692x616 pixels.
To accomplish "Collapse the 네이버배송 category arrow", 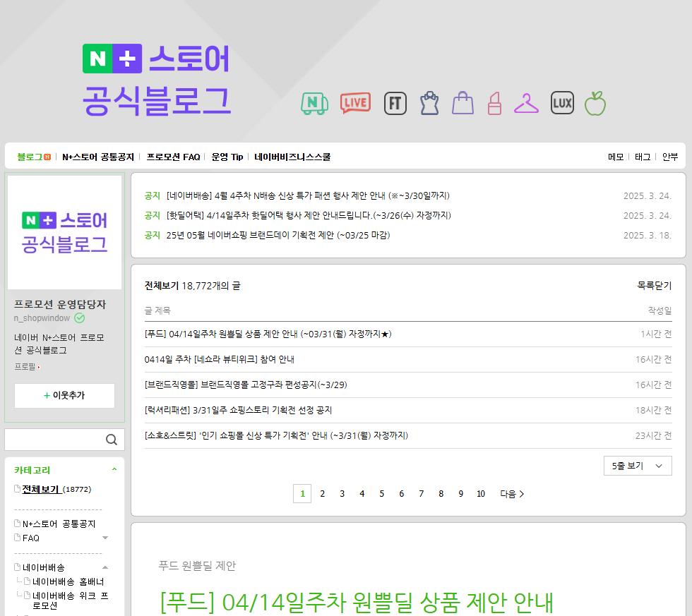I will pyautogui.click(x=105, y=567).
